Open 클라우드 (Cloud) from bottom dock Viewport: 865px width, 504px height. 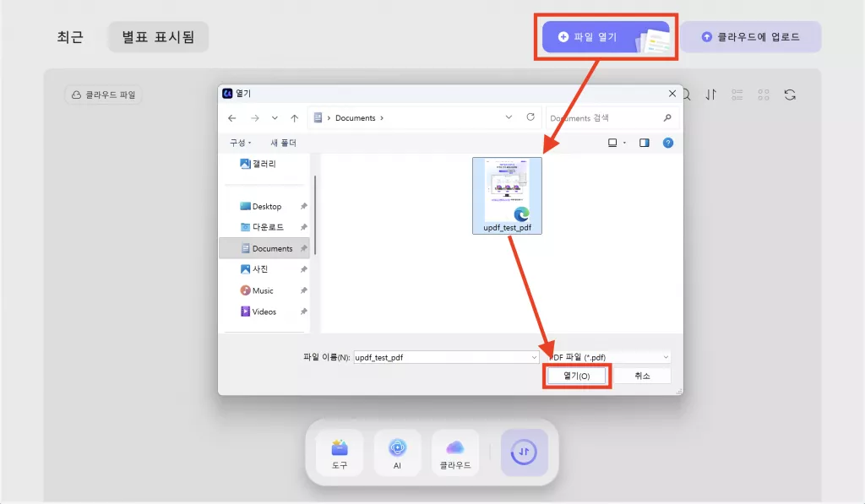coord(455,452)
